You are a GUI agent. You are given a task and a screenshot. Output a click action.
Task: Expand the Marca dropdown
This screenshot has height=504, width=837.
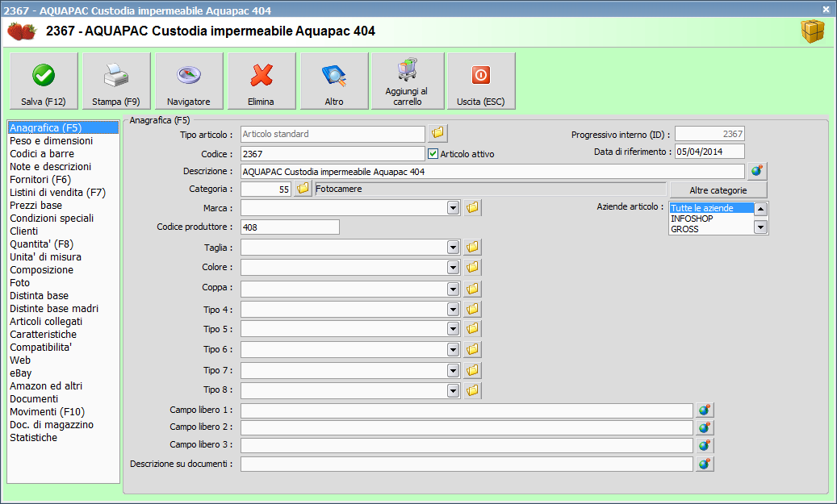pyautogui.click(x=453, y=207)
